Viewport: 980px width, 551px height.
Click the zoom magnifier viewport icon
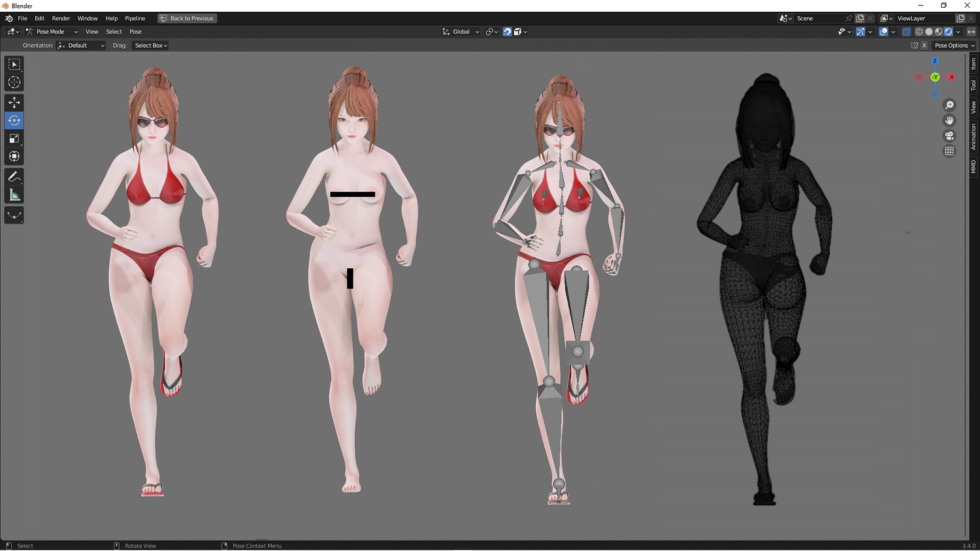[x=949, y=105]
